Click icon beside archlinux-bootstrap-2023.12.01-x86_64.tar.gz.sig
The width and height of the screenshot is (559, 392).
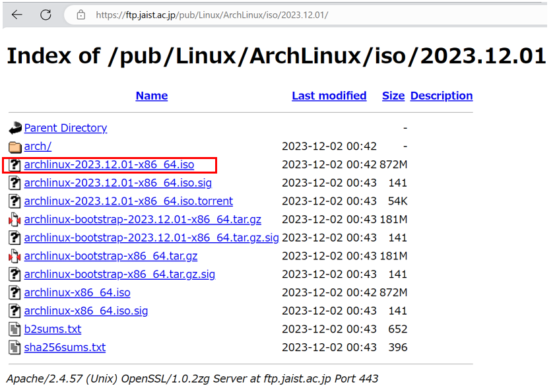[15, 238]
